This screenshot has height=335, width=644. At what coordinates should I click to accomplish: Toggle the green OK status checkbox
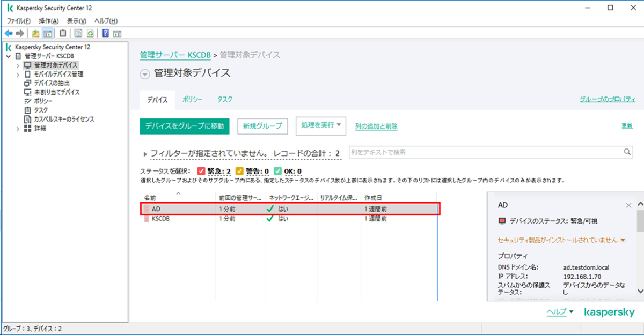(277, 172)
